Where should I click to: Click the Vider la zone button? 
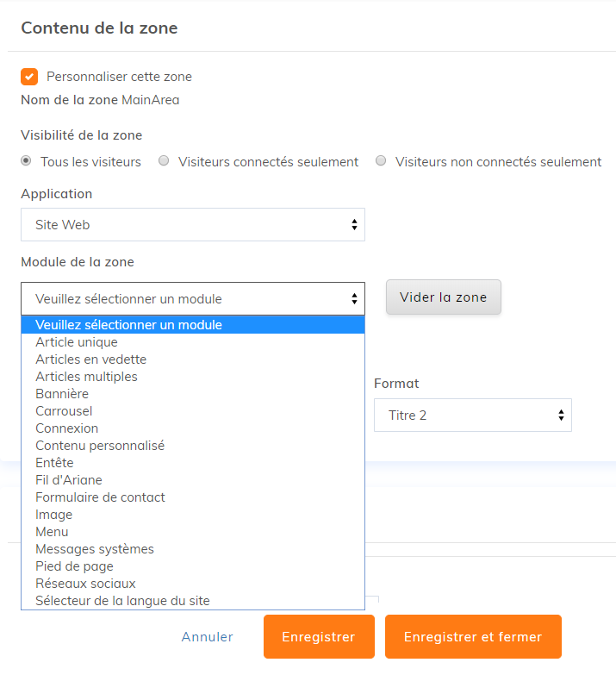[x=444, y=297]
